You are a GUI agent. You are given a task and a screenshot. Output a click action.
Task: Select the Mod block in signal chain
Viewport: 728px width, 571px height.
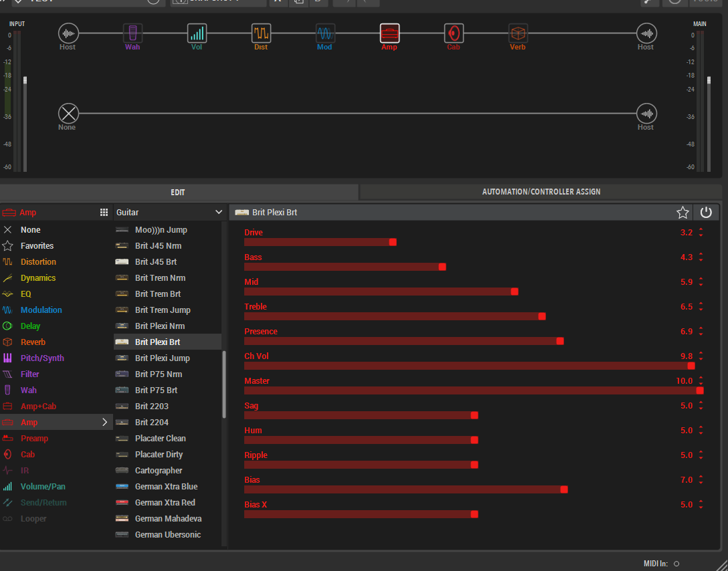click(325, 33)
